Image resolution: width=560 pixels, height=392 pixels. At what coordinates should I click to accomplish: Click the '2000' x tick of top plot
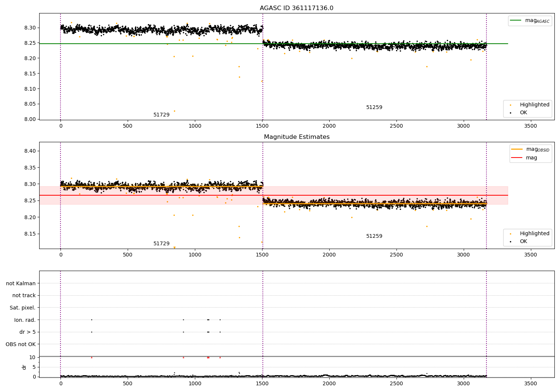329,126
